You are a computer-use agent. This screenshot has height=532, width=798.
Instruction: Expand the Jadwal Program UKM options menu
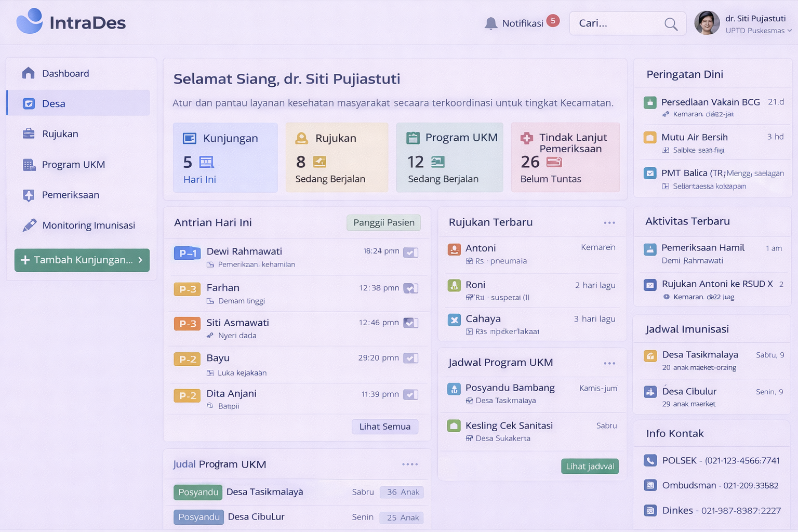click(x=609, y=363)
